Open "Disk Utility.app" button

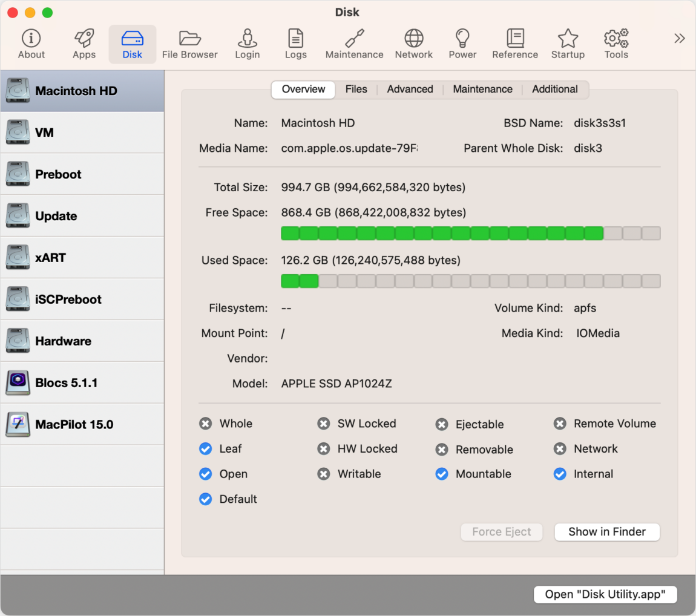point(605,594)
